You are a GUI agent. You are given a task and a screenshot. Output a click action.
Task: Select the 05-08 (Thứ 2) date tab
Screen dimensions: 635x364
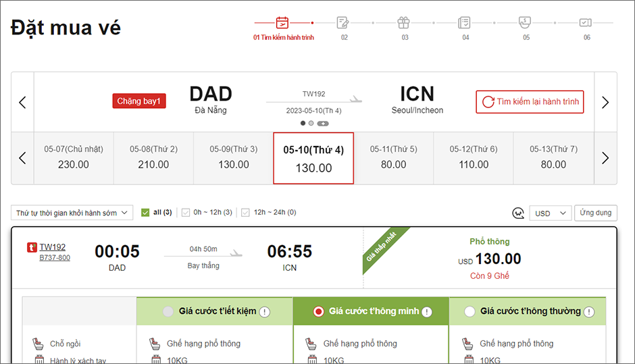pyautogui.click(x=153, y=157)
